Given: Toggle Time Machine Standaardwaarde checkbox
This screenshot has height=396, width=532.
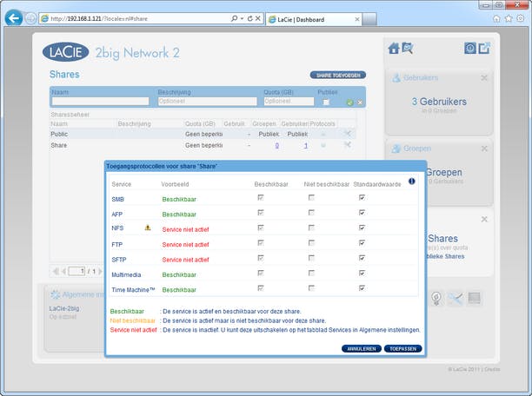Looking at the screenshot, I should pos(362,288).
